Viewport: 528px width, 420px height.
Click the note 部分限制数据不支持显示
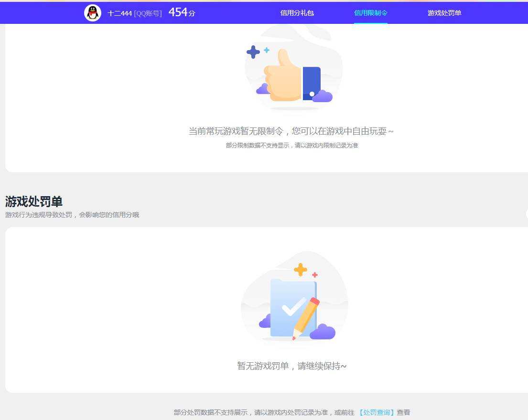pos(291,145)
